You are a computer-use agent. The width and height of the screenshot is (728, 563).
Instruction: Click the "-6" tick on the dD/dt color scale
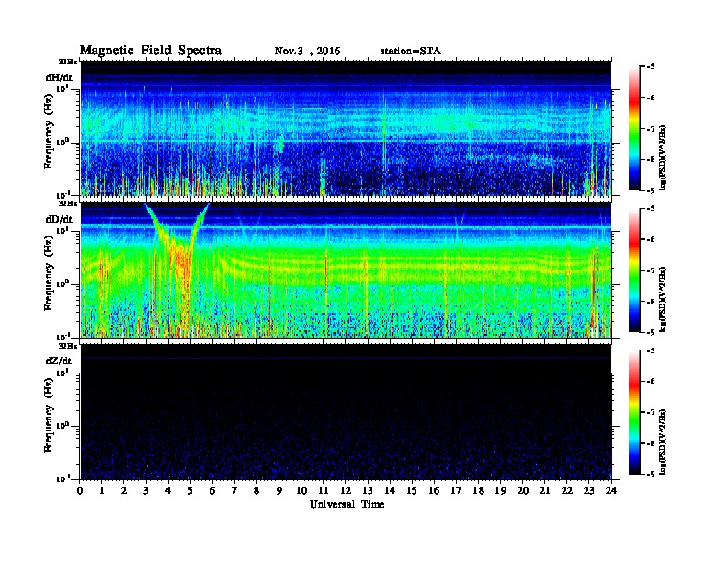tap(651, 240)
